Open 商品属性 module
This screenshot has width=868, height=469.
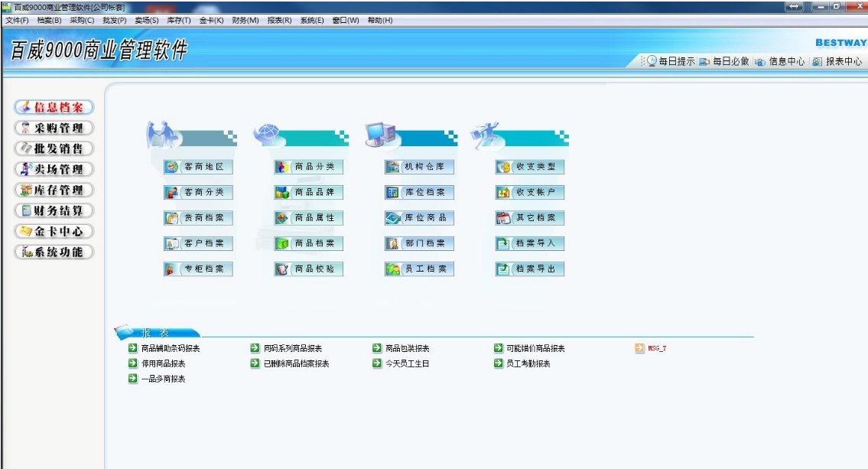309,217
